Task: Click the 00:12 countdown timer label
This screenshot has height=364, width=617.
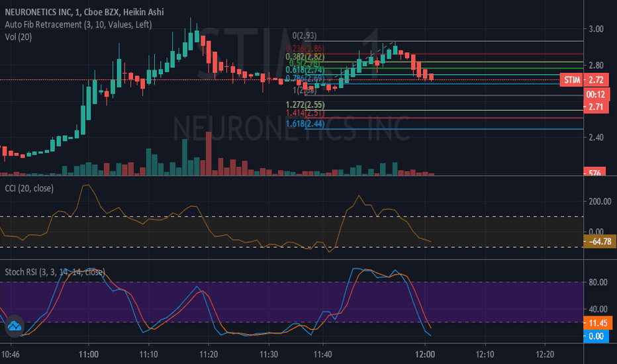Action: pyautogui.click(x=596, y=95)
